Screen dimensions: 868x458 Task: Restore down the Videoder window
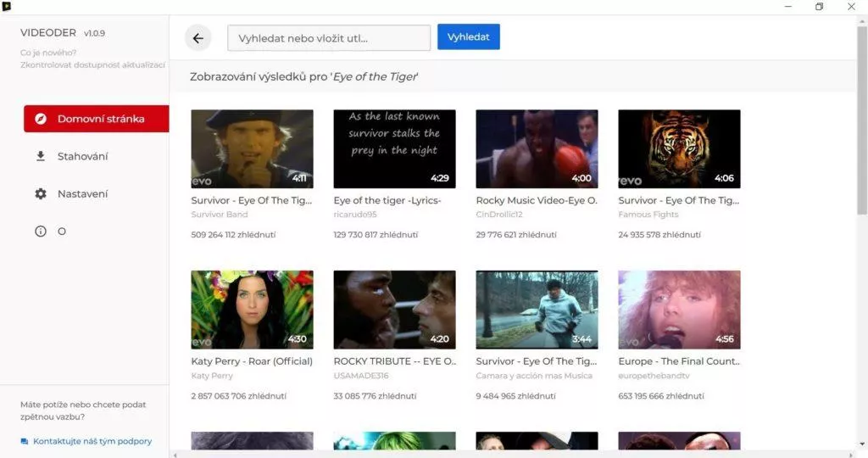pyautogui.click(x=820, y=6)
